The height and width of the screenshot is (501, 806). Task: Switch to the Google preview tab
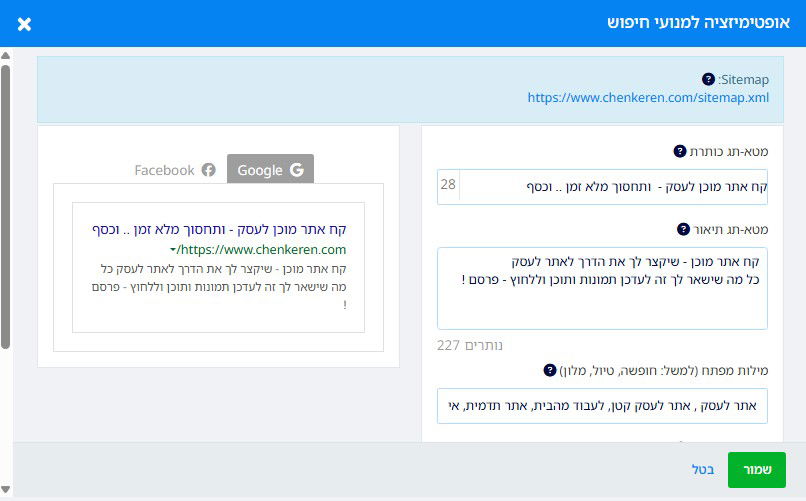click(270, 169)
